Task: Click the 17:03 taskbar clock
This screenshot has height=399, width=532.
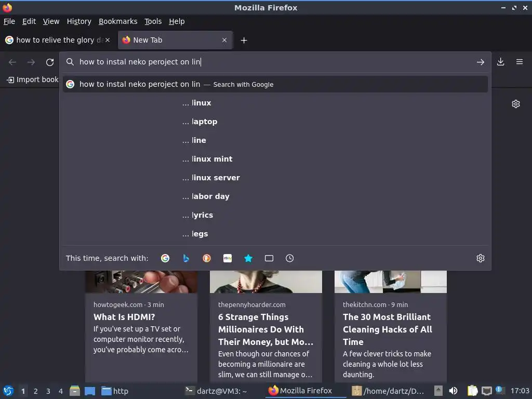Action: (520, 391)
